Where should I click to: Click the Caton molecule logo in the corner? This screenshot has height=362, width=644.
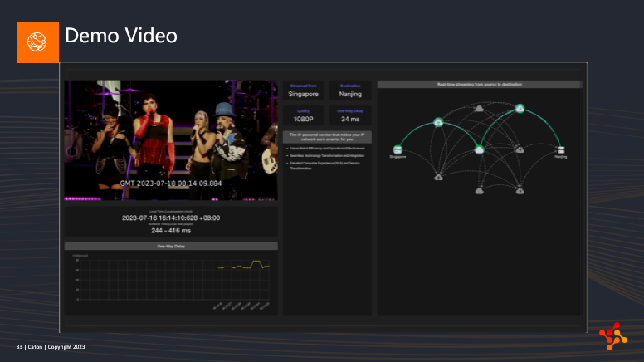(x=612, y=336)
